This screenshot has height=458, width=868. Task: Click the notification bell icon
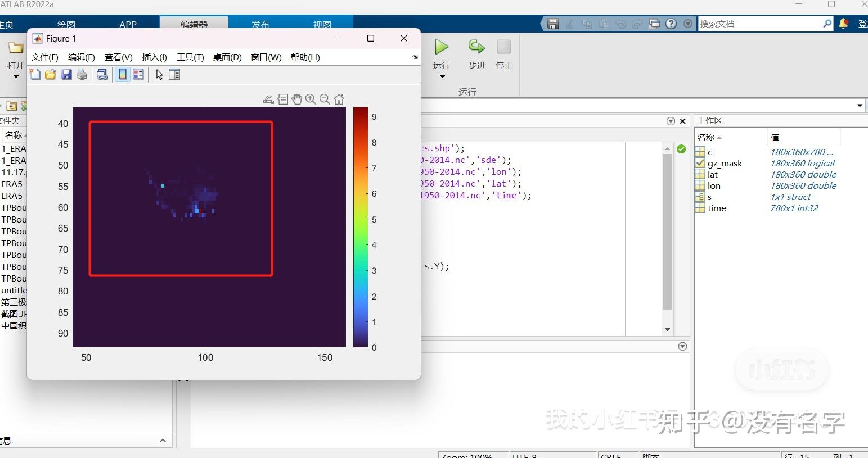pos(844,24)
